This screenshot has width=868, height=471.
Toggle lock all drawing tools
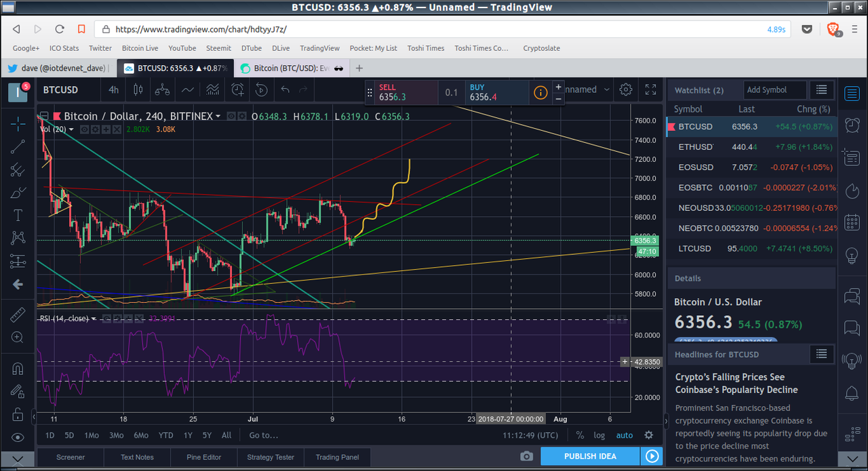(x=18, y=415)
